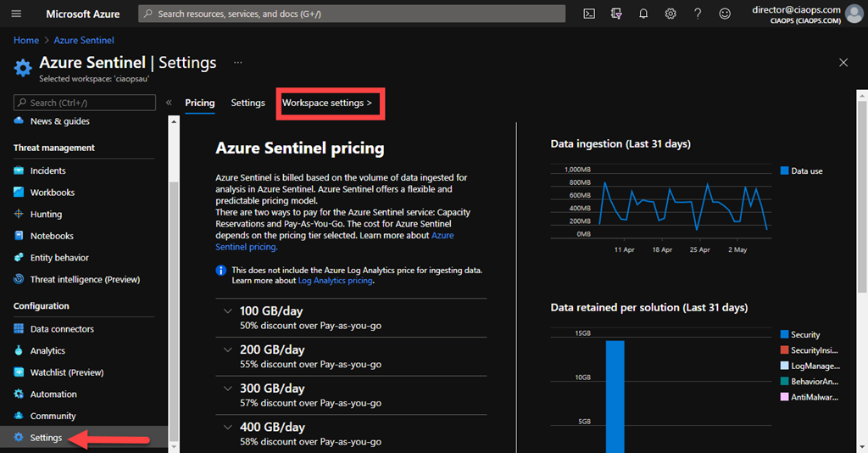
Task: Collapse the sidebar with the double chevron
Action: pos(169,103)
